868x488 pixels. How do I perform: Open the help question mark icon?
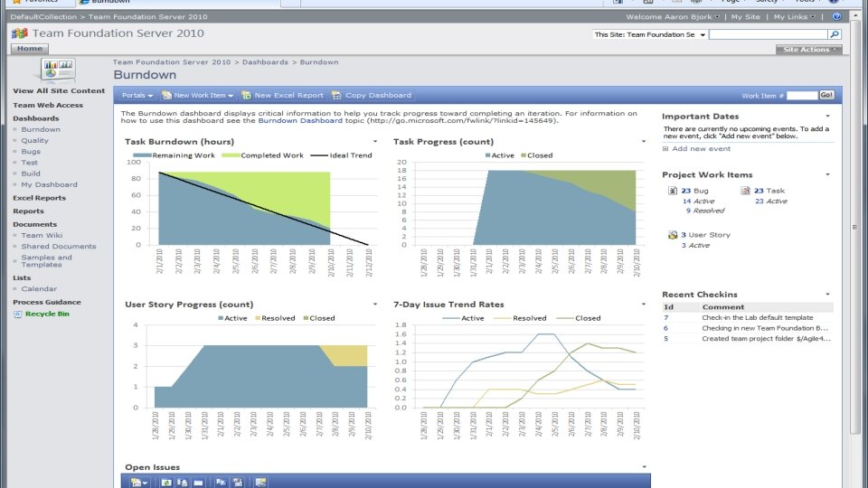836,16
